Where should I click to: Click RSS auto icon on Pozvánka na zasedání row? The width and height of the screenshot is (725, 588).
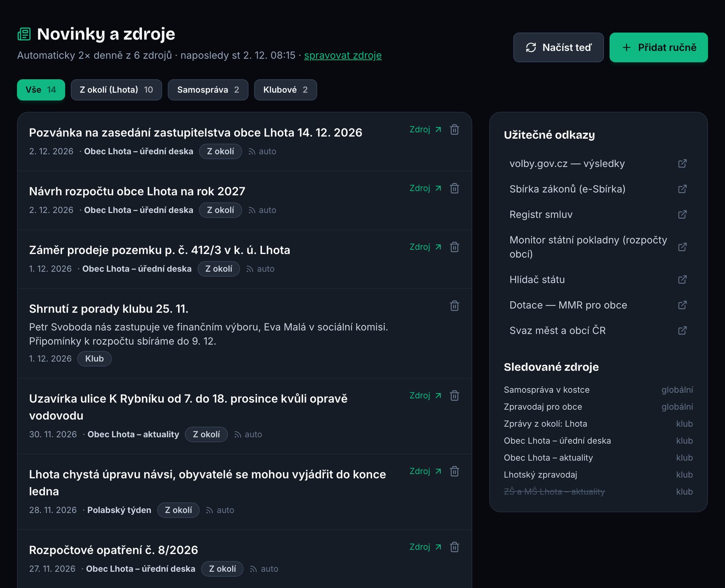pos(252,152)
